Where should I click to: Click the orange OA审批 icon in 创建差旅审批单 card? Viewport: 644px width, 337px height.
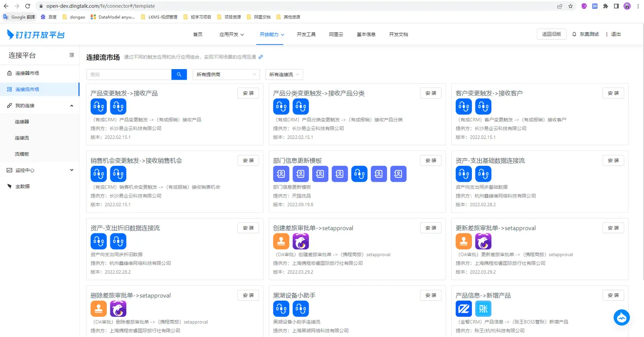(x=281, y=241)
